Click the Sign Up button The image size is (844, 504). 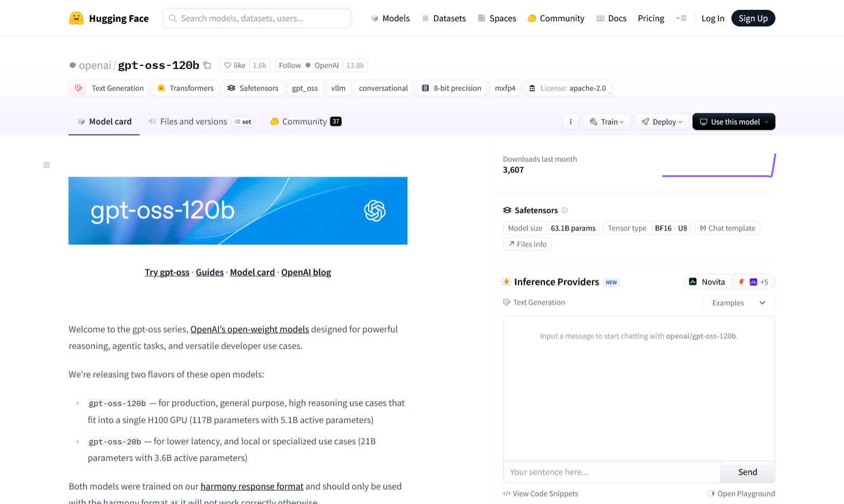point(753,18)
